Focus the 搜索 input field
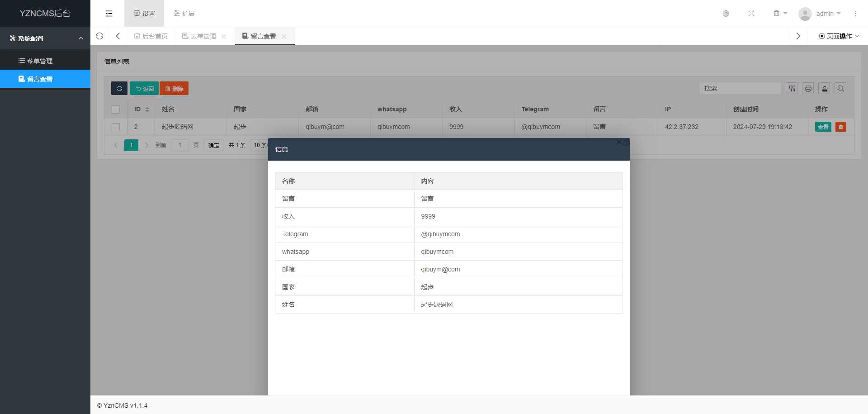This screenshot has width=868, height=414. point(741,88)
